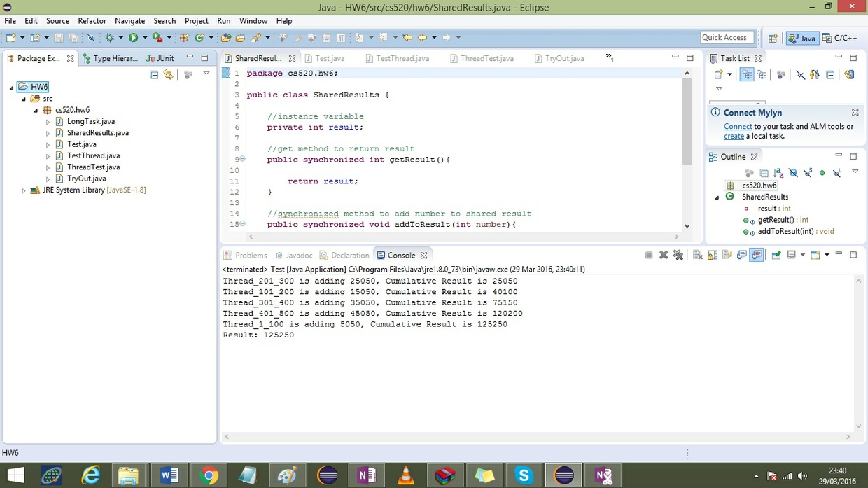Open the Task List view menu triangle
The width and height of the screenshot is (868, 488).
pos(719,88)
